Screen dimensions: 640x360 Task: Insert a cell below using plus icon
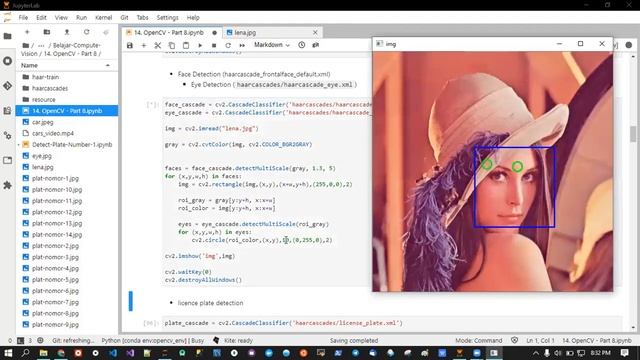click(144, 45)
